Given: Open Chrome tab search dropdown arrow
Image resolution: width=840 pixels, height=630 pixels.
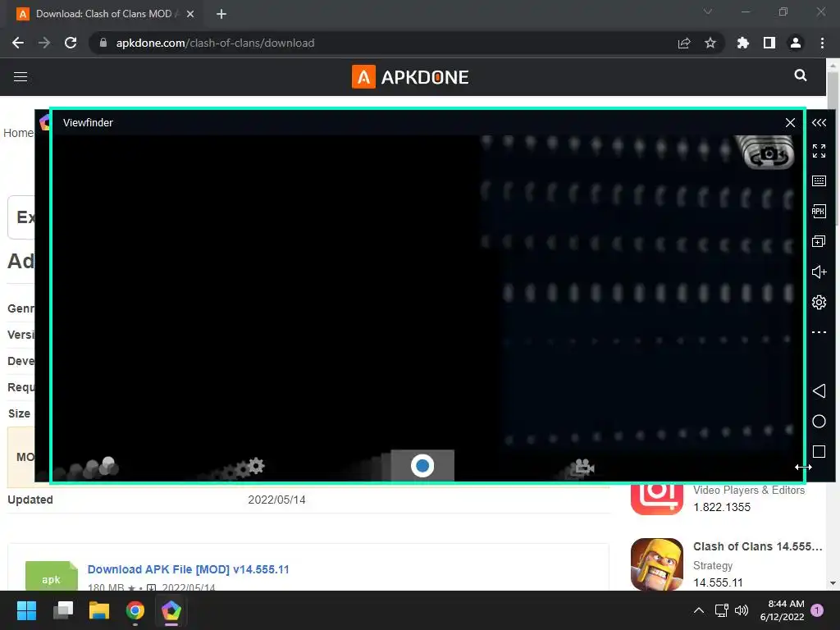Looking at the screenshot, I should pyautogui.click(x=708, y=11).
